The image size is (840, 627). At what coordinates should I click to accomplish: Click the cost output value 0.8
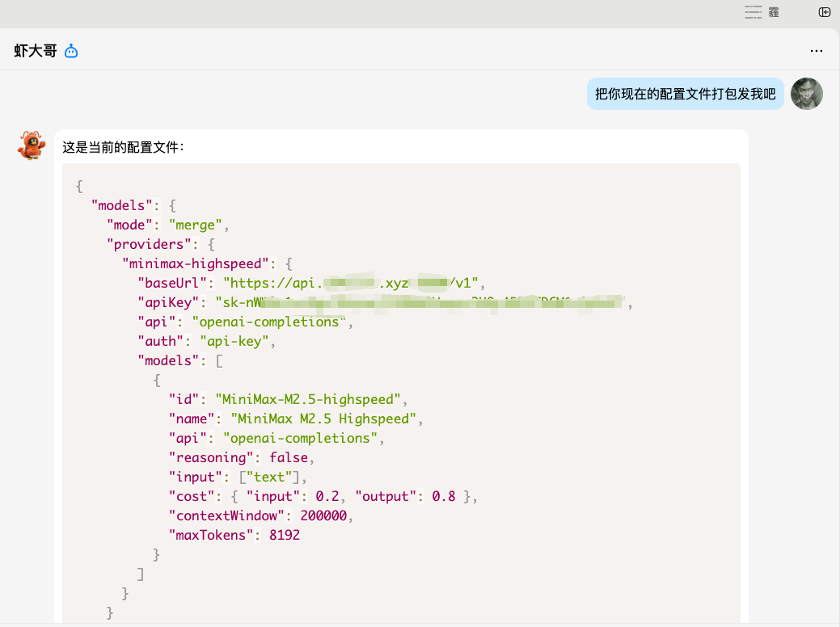point(444,496)
